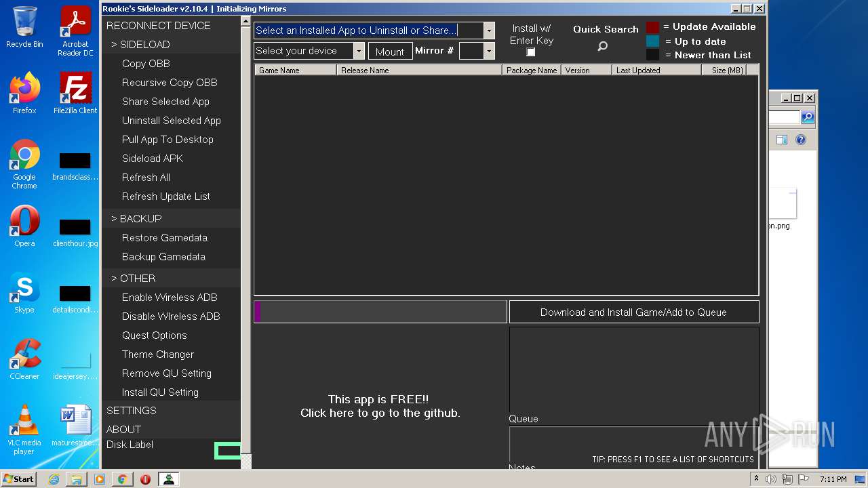Click Backup Gamedata

click(163, 257)
